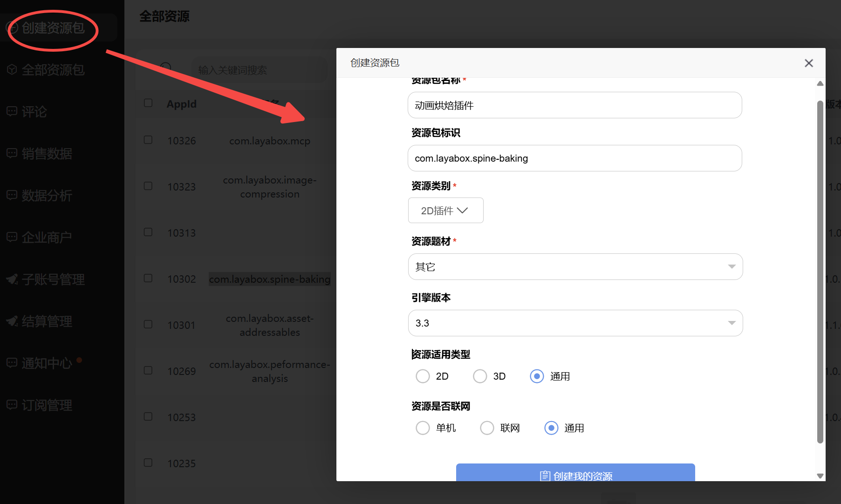Open the 2D插件 resource category dropdown
Image resolution: width=841 pixels, height=504 pixels.
(445, 211)
